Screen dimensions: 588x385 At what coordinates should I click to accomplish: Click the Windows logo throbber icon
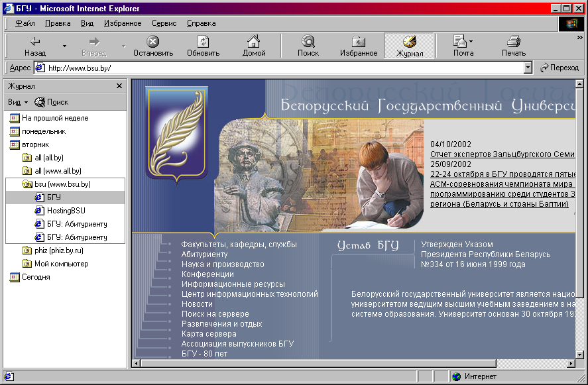[571, 24]
